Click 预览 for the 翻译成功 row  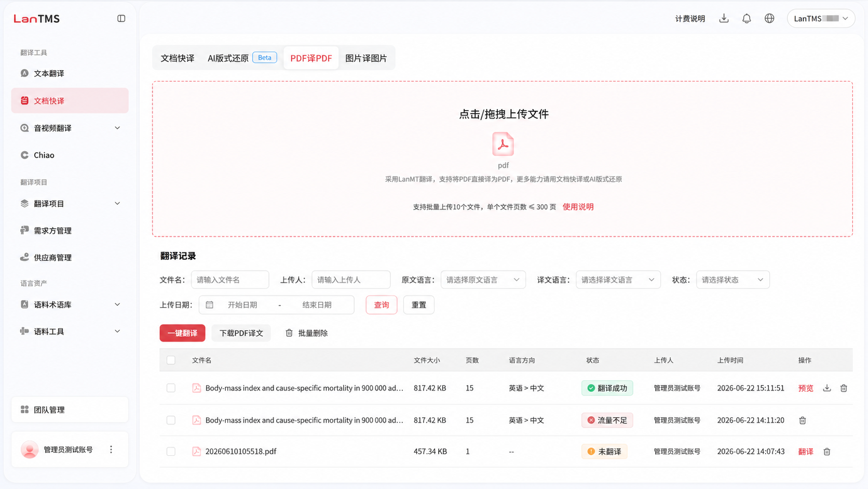click(806, 388)
